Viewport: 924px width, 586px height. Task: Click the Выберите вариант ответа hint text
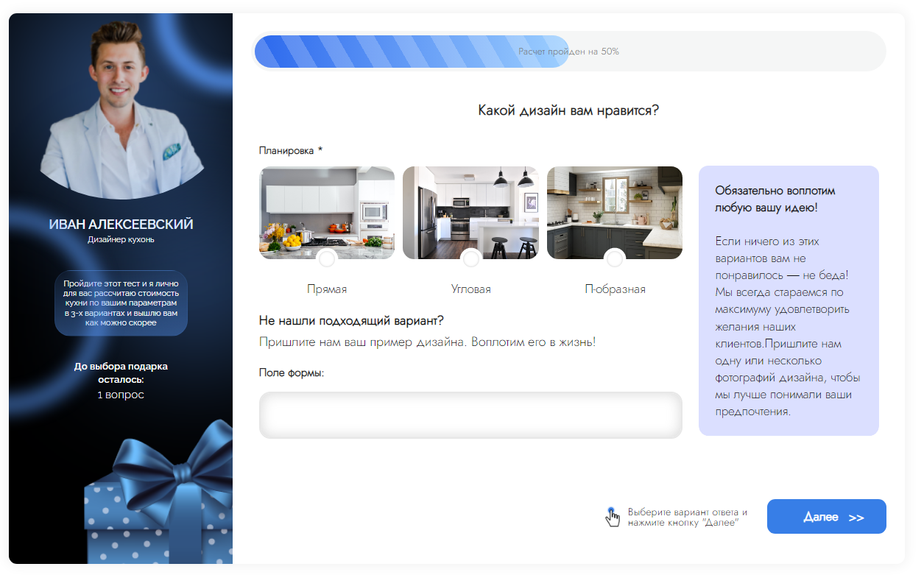tap(688, 517)
